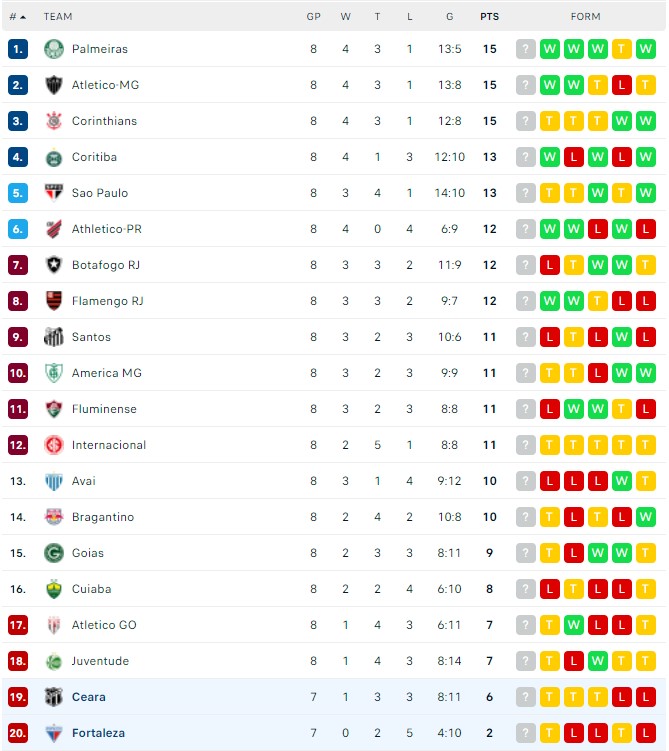Sort table by the # rank column
Viewport: 669px width, 751px height.
pos(17,17)
